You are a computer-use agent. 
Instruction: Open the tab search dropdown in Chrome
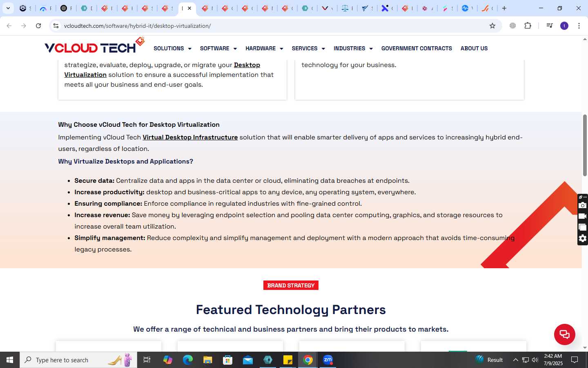[8, 8]
